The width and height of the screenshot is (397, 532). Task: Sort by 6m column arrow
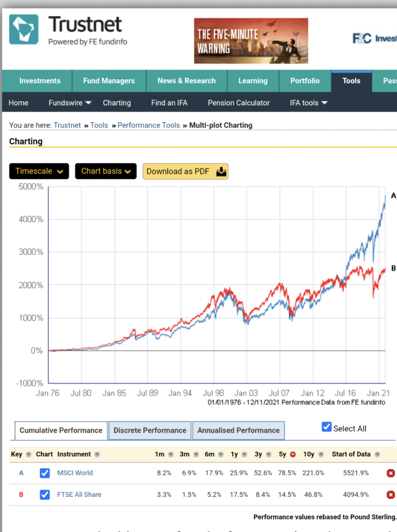(x=221, y=454)
